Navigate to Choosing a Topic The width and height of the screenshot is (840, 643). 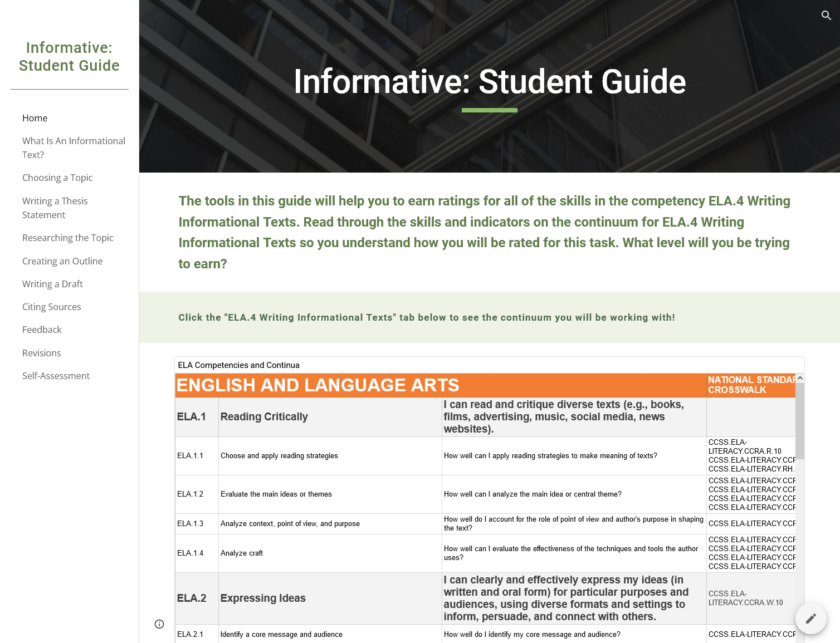[57, 178]
